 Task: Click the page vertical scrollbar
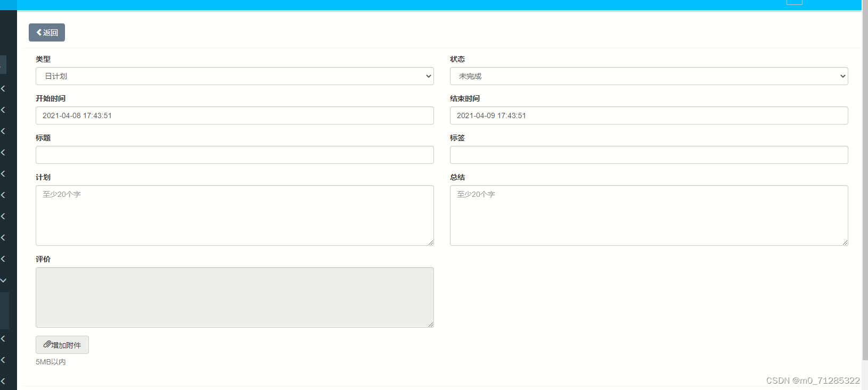point(865,181)
